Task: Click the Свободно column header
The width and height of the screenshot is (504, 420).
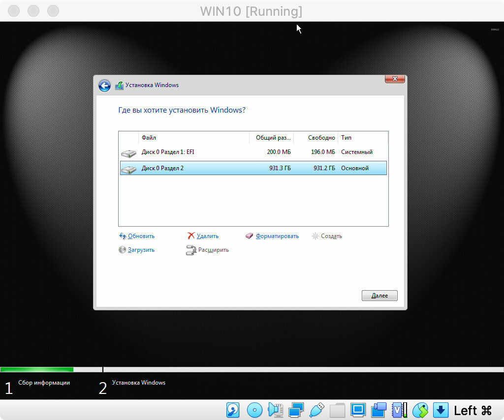Action: 315,137
